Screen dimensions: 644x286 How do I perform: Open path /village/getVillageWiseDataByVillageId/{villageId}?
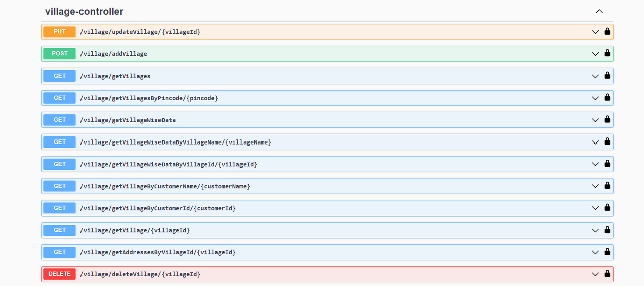169,164
